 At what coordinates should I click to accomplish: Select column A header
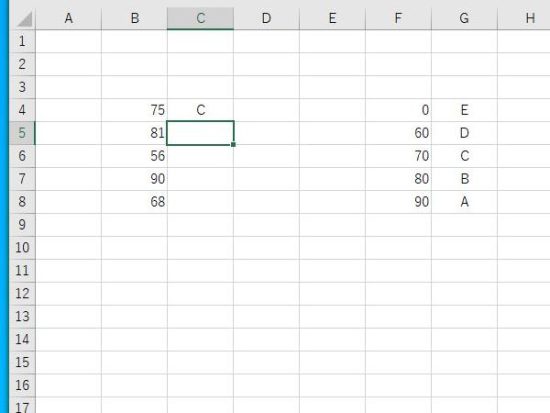[x=68, y=18]
